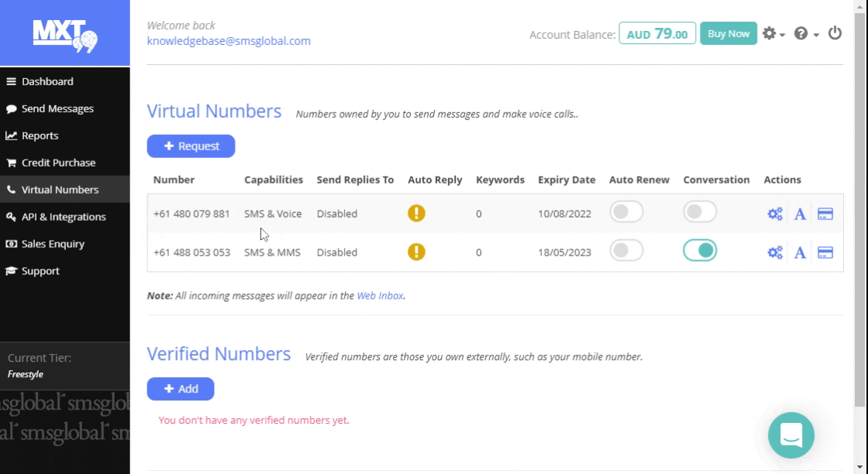Open settings gears for +61 480 079 881
Image resolution: width=868 pixels, height=474 pixels.
pyautogui.click(x=774, y=214)
